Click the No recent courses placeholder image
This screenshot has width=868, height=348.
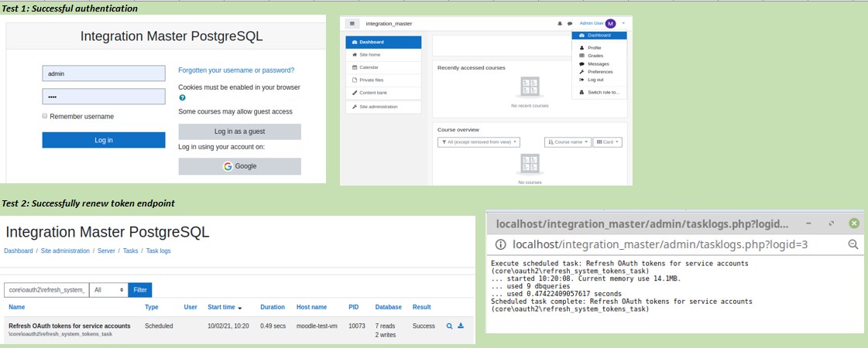(530, 87)
